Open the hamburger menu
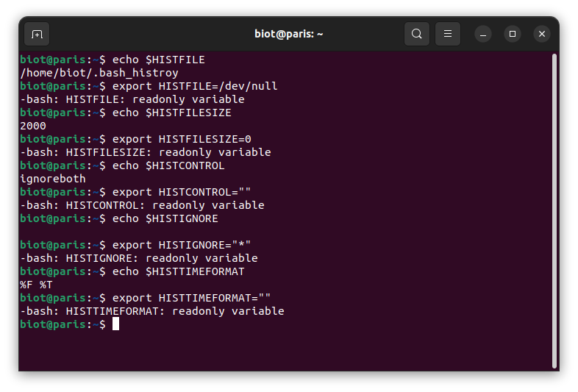 coord(448,34)
